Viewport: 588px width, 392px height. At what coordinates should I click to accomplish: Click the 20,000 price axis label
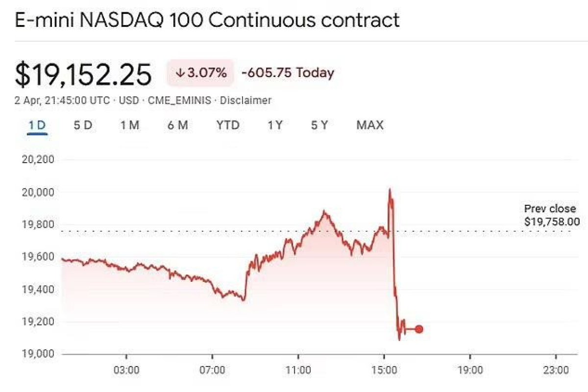(38, 192)
